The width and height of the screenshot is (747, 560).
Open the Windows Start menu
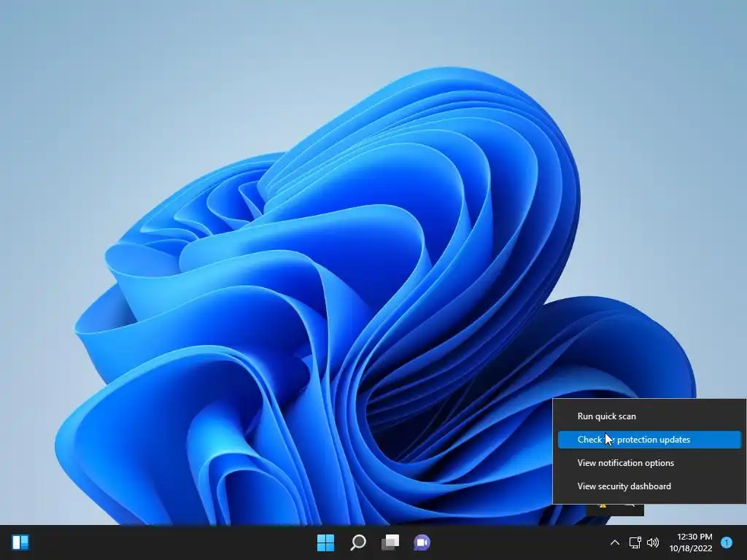pyautogui.click(x=326, y=542)
